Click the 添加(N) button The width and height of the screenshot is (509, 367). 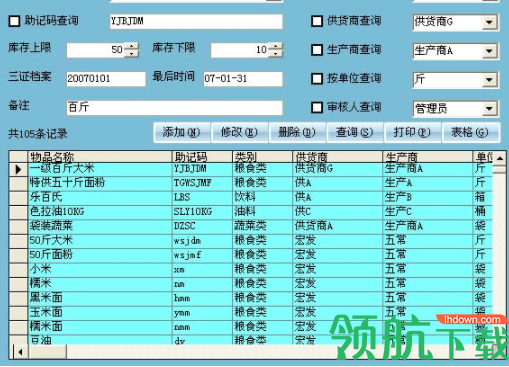coord(182,132)
